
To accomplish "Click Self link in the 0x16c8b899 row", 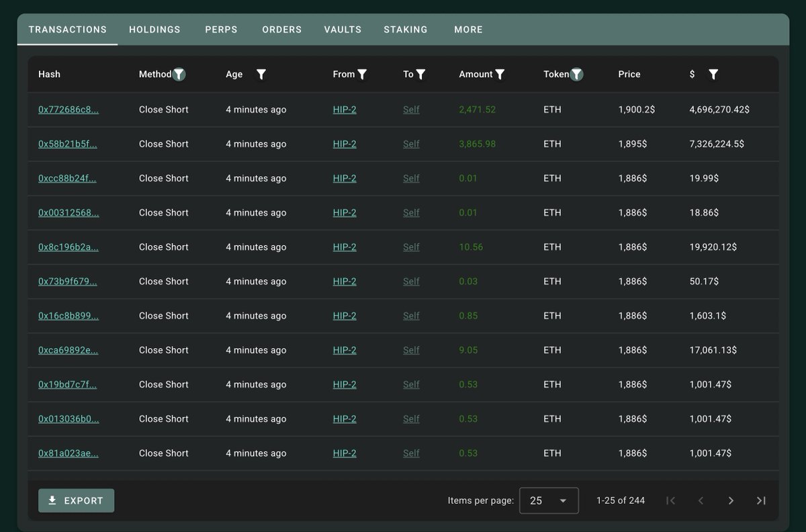I will 411,315.
